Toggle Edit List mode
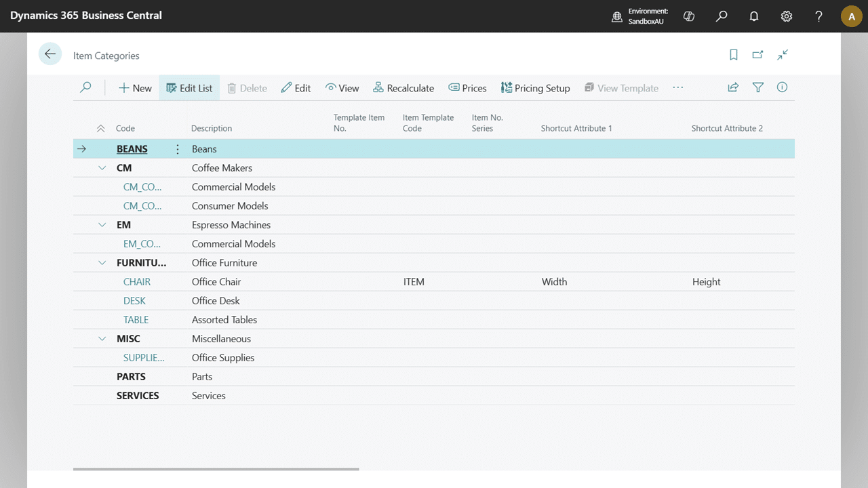Viewport: 868px width, 488px height. pyautogui.click(x=189, y=88)
